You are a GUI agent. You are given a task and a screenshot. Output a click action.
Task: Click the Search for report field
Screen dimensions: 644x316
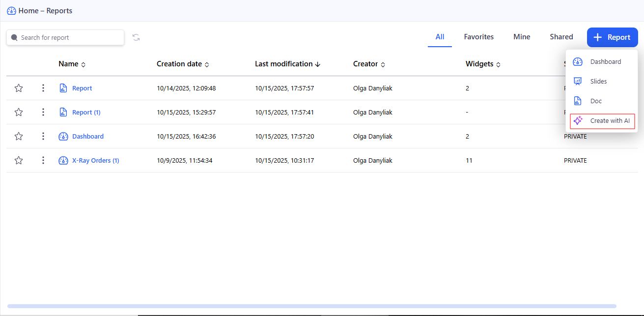click(65, 37)
